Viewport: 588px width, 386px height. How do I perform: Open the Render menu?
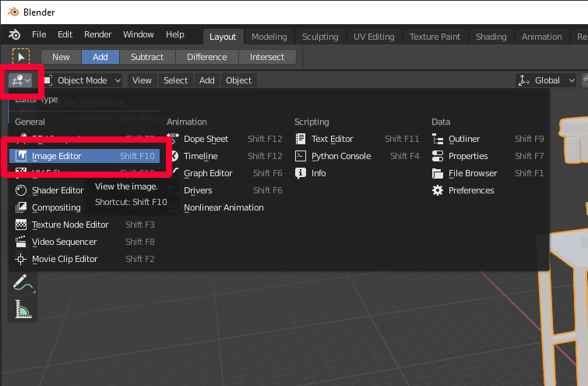(x=98, y=34)
